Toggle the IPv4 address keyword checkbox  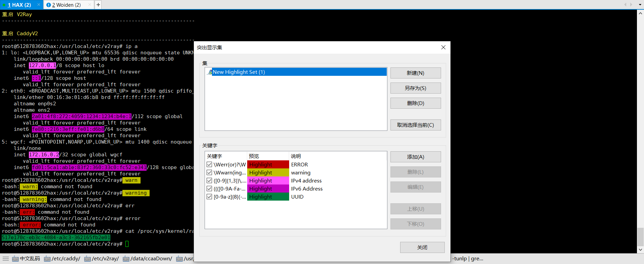pos(209,180)
